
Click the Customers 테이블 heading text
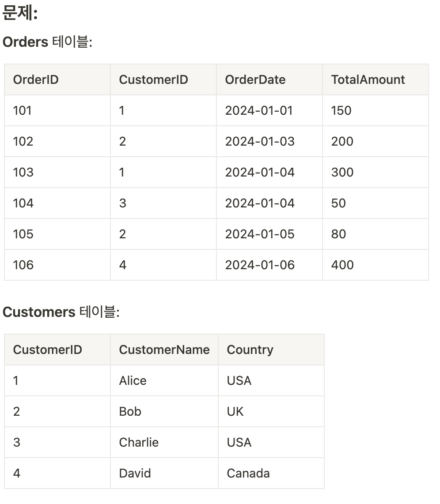61,312
